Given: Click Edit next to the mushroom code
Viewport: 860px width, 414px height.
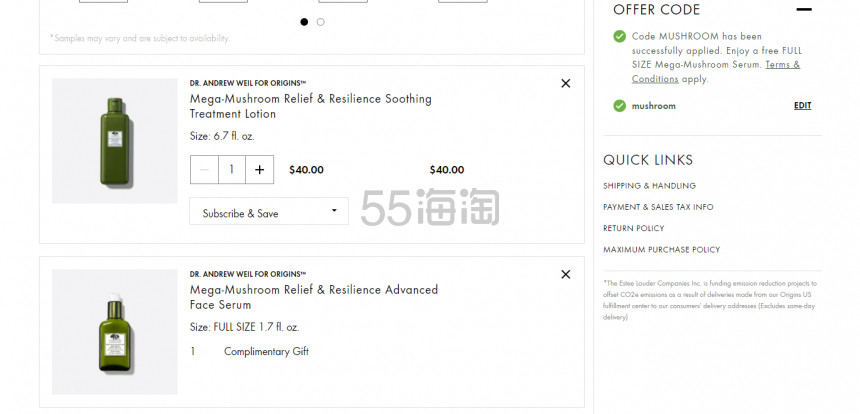Looking at the screenshot, I should click(x=802, y=106).
